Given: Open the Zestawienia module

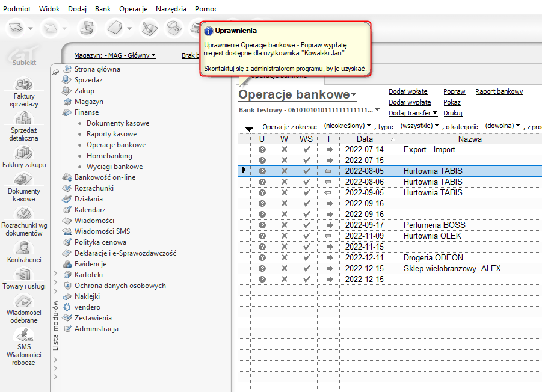Looking at the screenshot, I should [93, 318].
